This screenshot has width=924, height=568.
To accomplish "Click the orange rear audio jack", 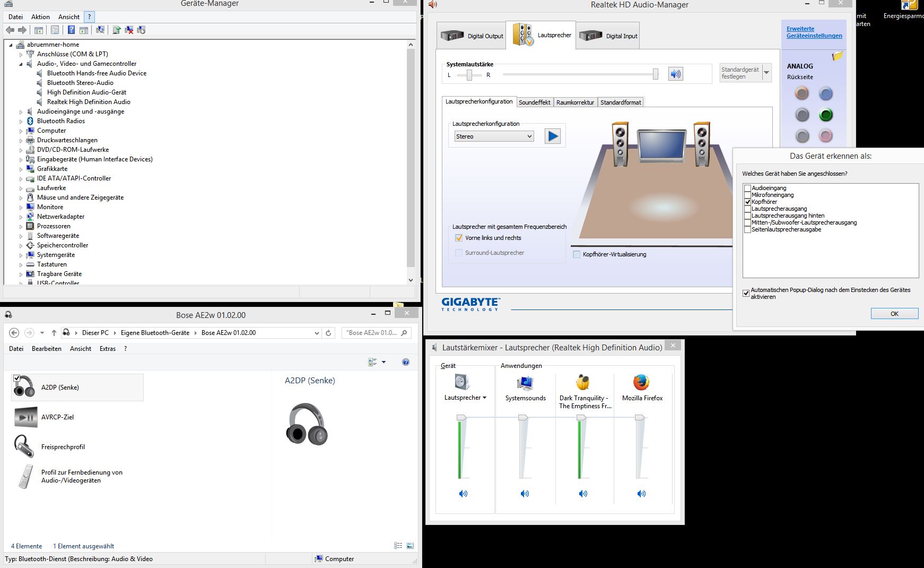I will [x=802, y=94].
